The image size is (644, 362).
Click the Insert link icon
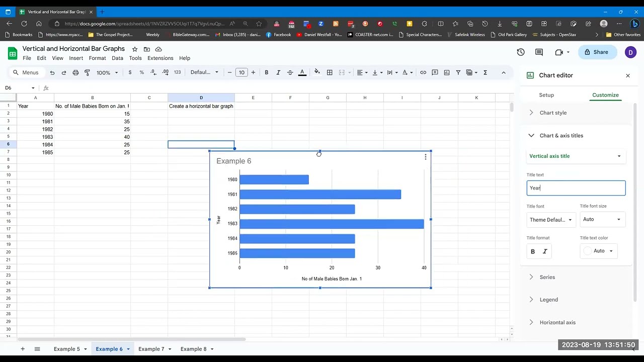[x=423, y=72]
